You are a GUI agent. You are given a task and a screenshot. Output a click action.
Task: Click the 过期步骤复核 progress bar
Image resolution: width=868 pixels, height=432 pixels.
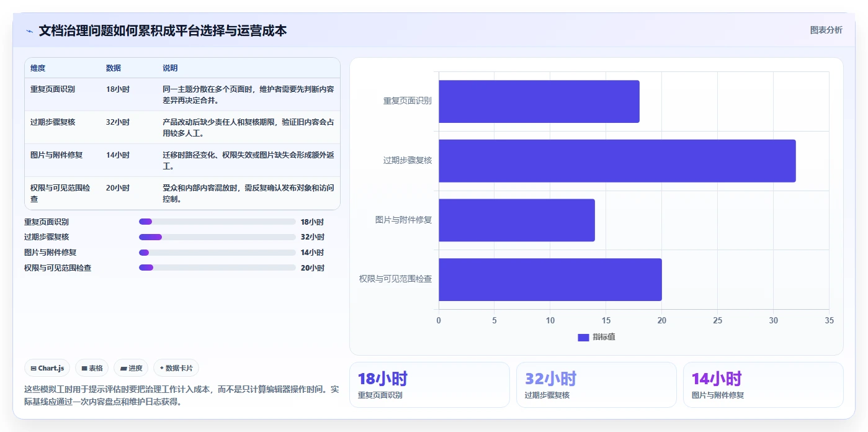217,237
